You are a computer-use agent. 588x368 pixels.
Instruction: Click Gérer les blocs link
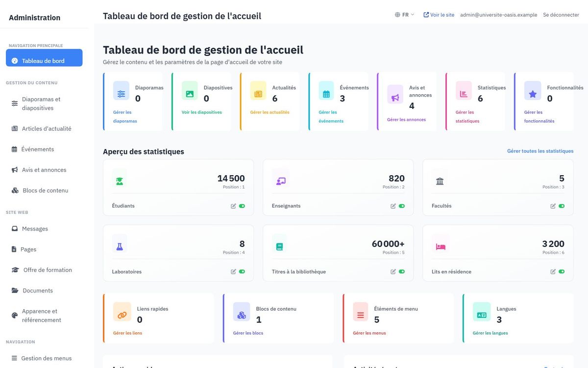click(248, 333)
